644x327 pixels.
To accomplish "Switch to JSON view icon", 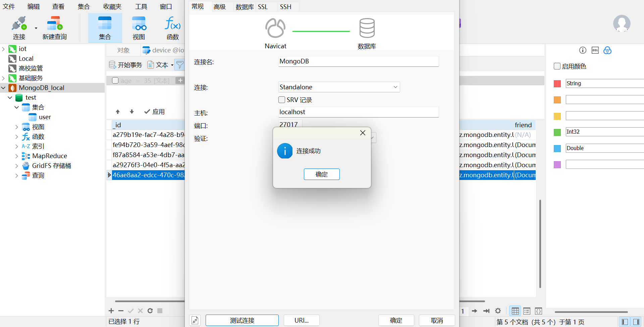I will point(538,311).
